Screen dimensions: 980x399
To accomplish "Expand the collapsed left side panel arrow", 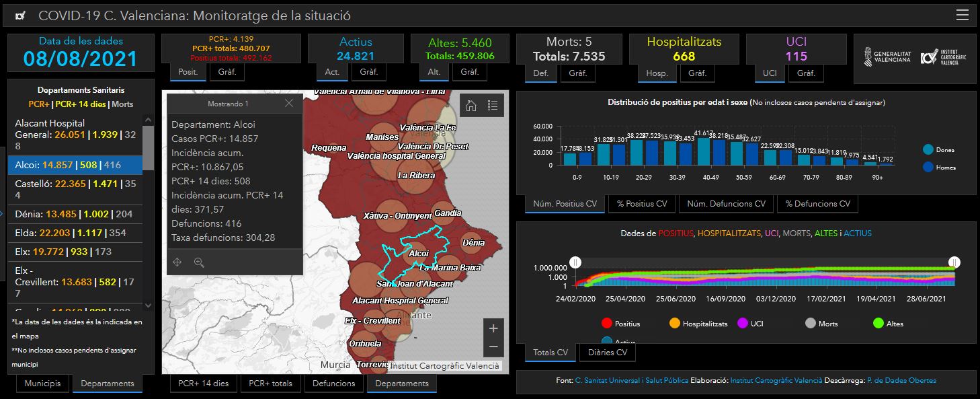I will pyautogui.click(x=3, y=214).
